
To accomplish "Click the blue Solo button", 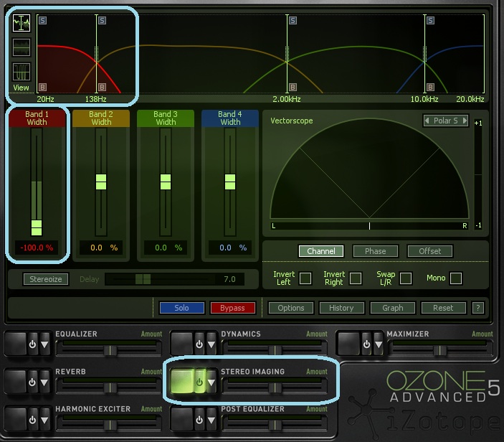I will coord(181,308).
